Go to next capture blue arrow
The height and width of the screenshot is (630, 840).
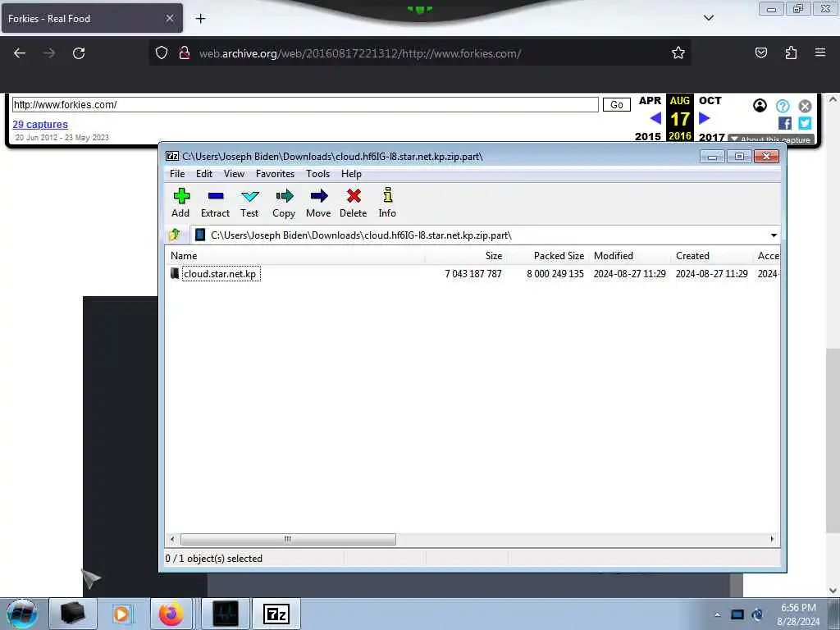pyautogui.click(x=705, y=118)
